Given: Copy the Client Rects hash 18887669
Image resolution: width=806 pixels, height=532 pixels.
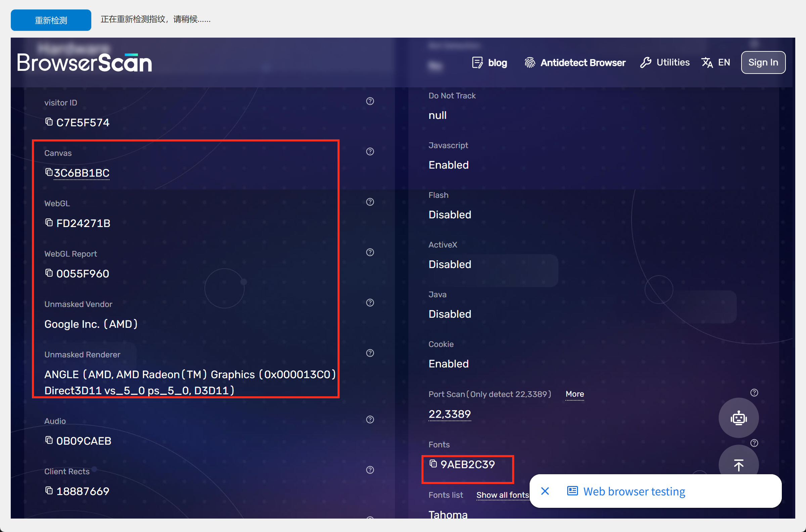Looking at the screenshot, I should point(49,490).
